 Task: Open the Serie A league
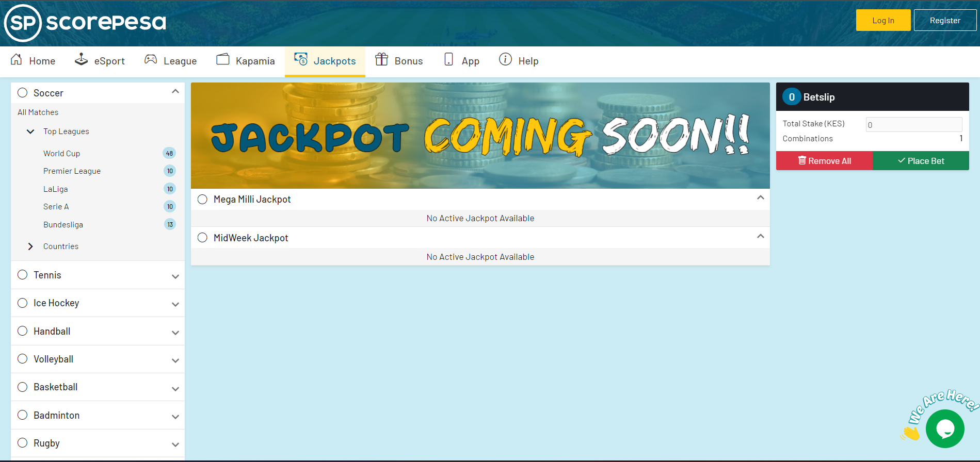coord(56,206)
